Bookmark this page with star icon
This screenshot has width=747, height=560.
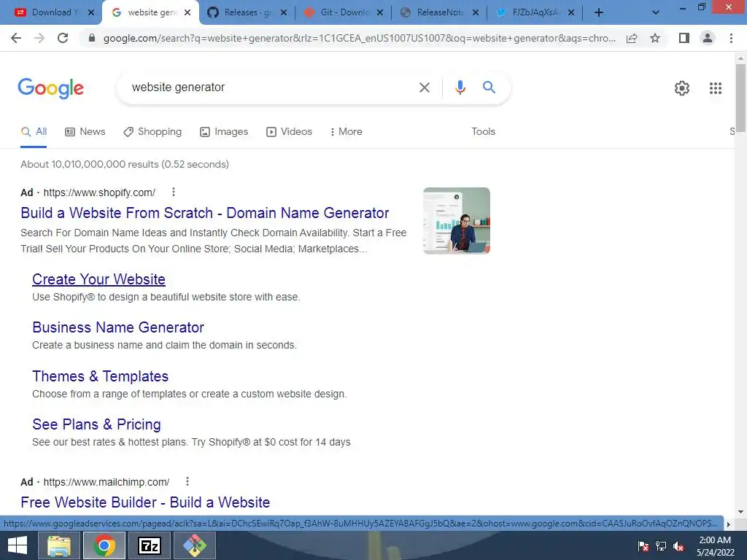(655, 38)
